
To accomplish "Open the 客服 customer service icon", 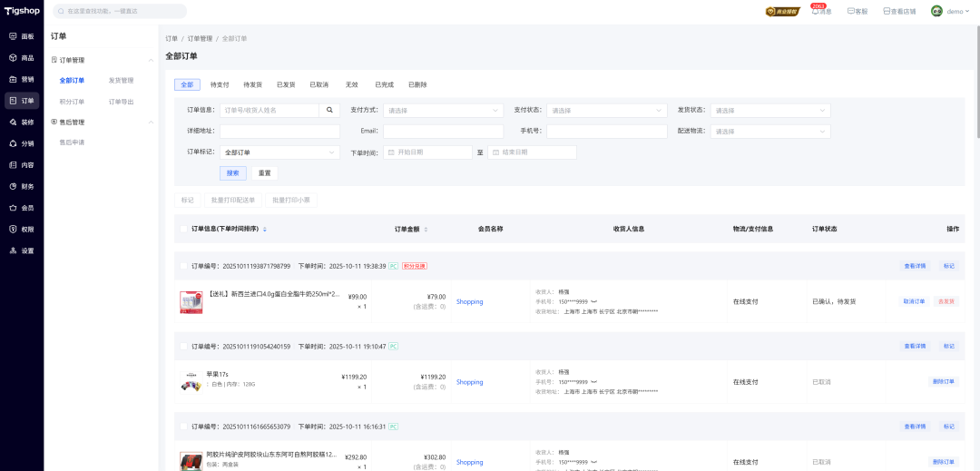I will click(850, 11).
